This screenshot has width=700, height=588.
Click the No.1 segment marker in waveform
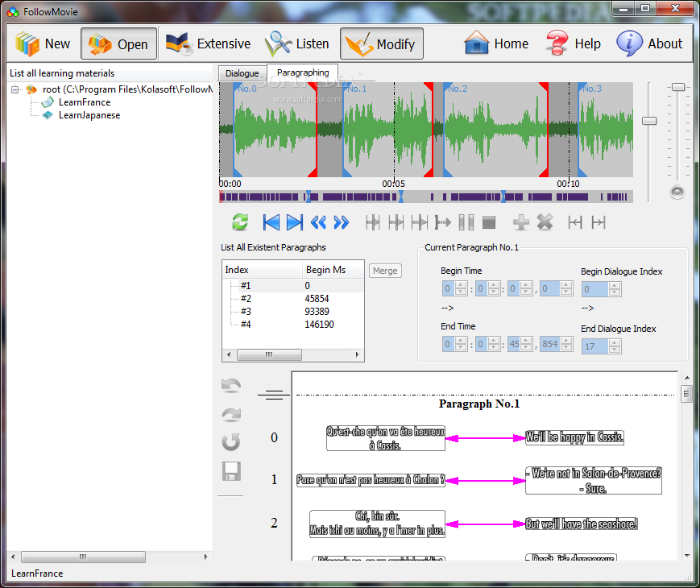(357, 89)
